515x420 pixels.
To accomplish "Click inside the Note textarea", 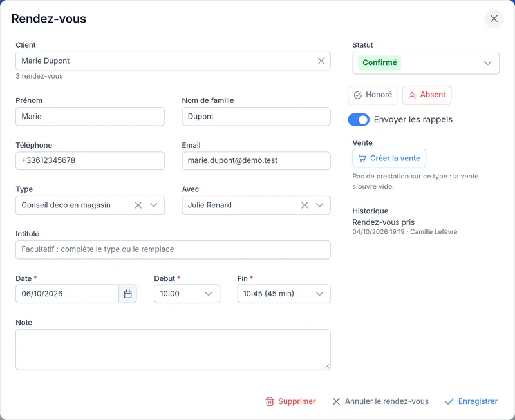I will click(173, 350).
